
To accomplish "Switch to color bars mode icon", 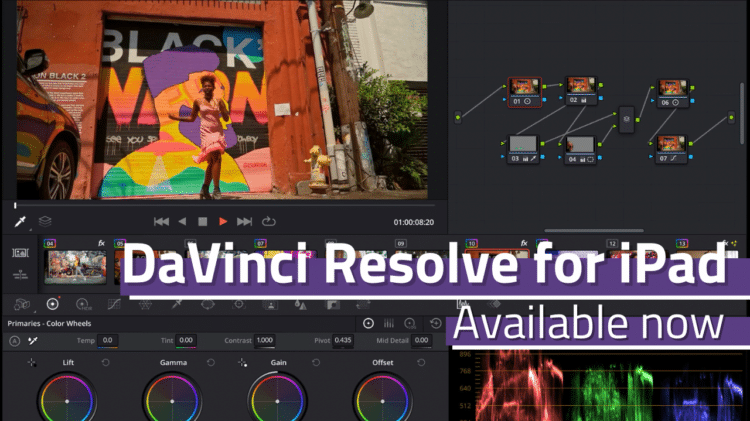I will pyautogui.click(x=389, y=323).
